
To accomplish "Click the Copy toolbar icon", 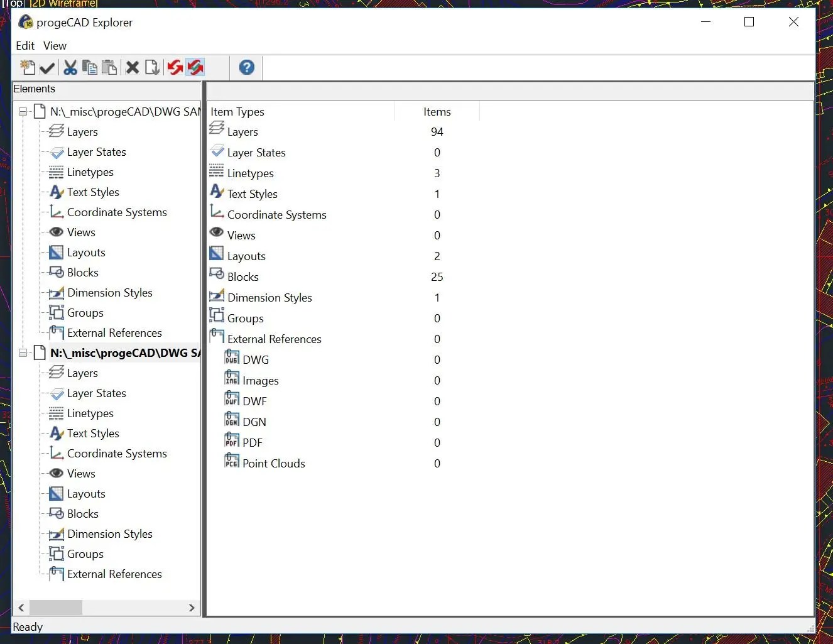I will tap(90, 67).
